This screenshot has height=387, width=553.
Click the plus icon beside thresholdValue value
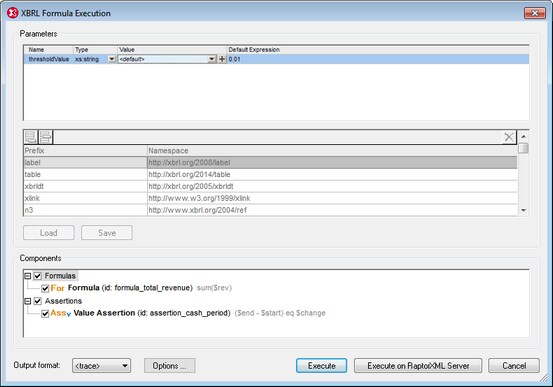click(222, 59)
